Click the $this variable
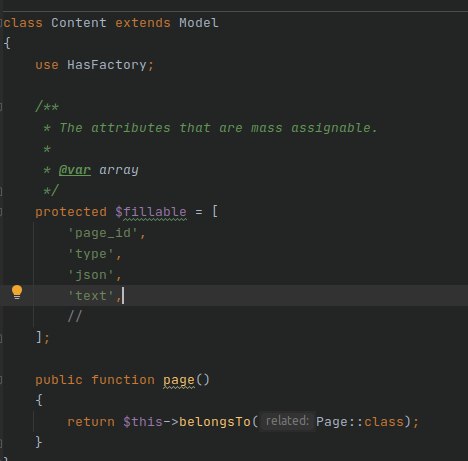 pos(143,422)
